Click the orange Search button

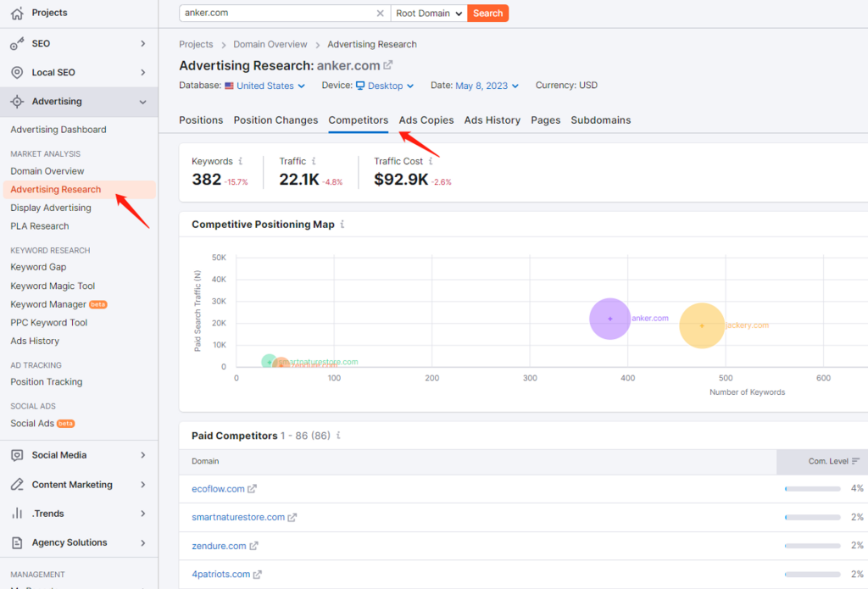click(x=487, y=14)
